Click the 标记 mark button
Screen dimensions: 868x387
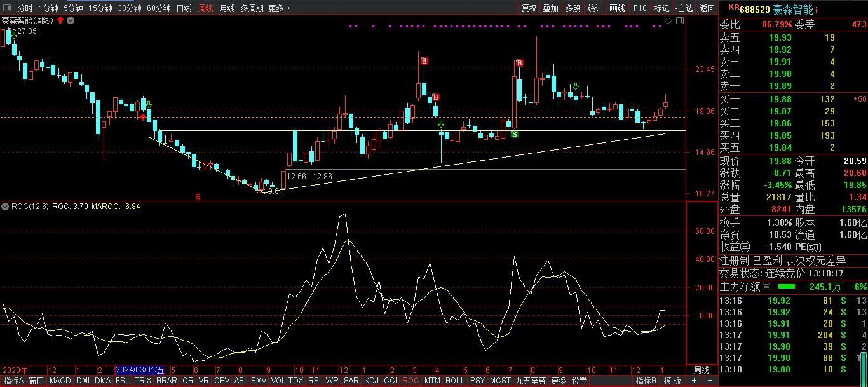tap(661, 8)
